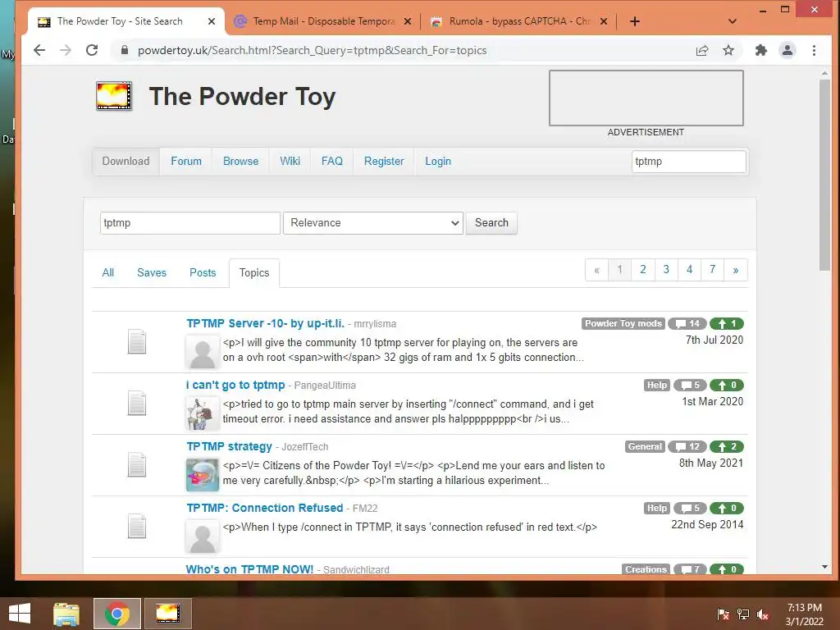Open Windows Start menu
This screenshot has height=630, width=840.
tap(20, 614)
